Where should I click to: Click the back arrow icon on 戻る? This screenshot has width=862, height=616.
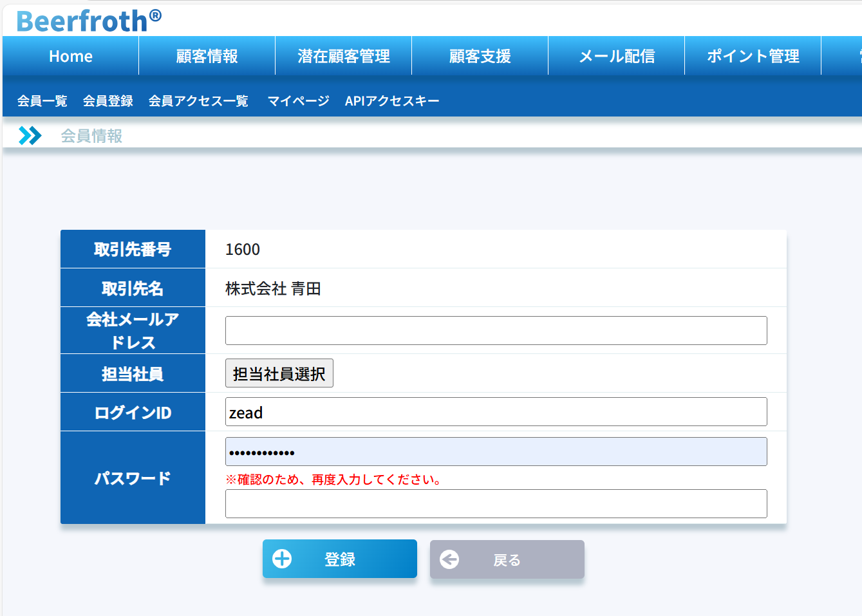click(449, 559)
